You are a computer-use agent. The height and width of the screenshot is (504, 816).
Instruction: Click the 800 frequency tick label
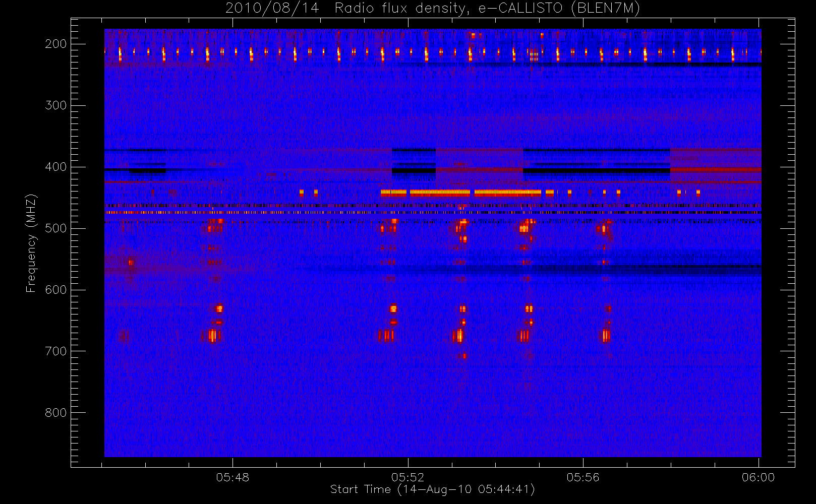click(x=56, y=413)
